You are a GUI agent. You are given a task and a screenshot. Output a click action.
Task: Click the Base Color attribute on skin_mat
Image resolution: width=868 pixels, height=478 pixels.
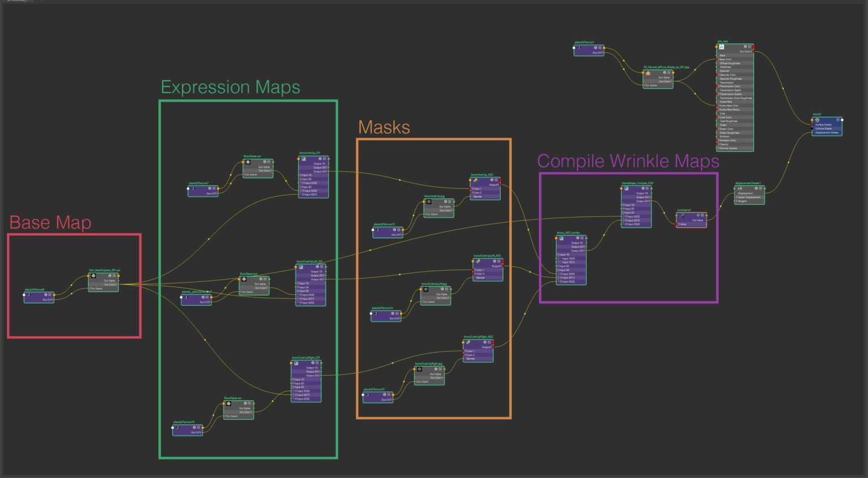coord(726,59)
